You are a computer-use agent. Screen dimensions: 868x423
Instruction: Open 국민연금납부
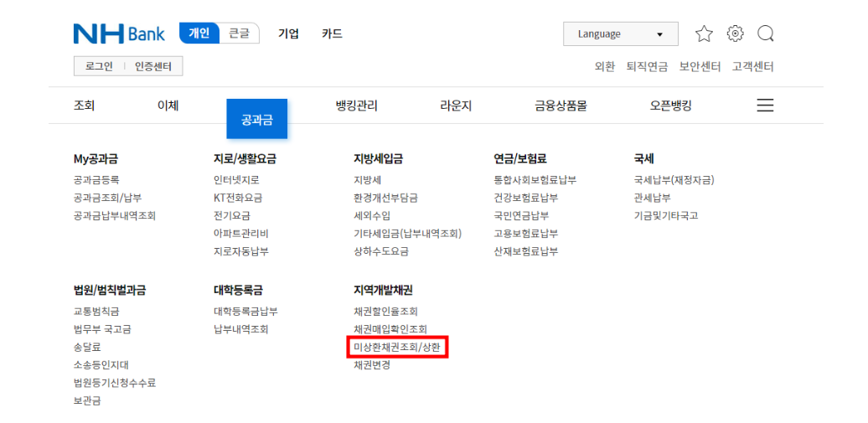click(521, 216)
